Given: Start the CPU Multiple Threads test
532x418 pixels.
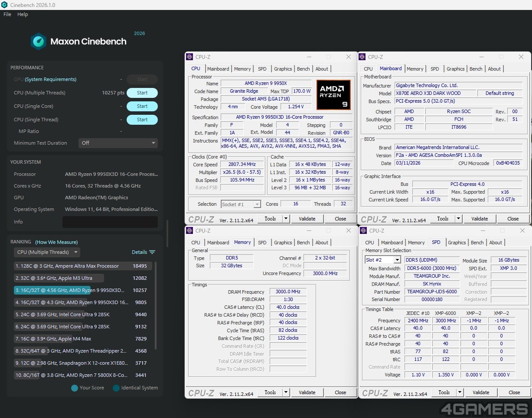Looking at the screenshot, I should [142, 93].
